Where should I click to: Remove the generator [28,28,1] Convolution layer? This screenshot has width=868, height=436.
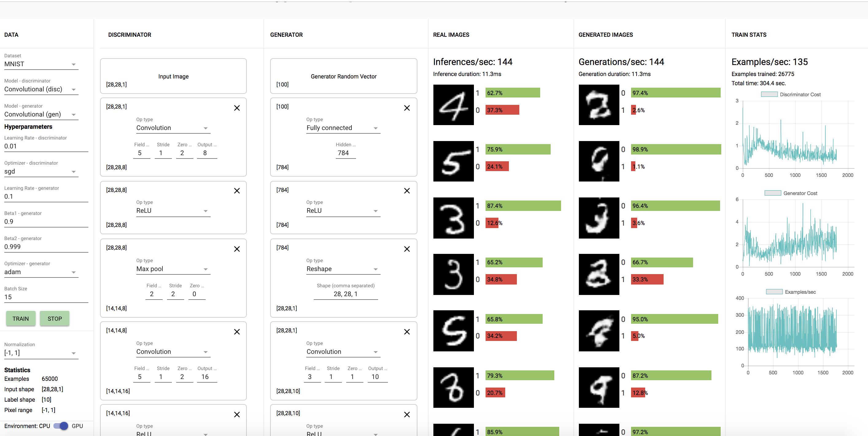click(x=407, y=332)
